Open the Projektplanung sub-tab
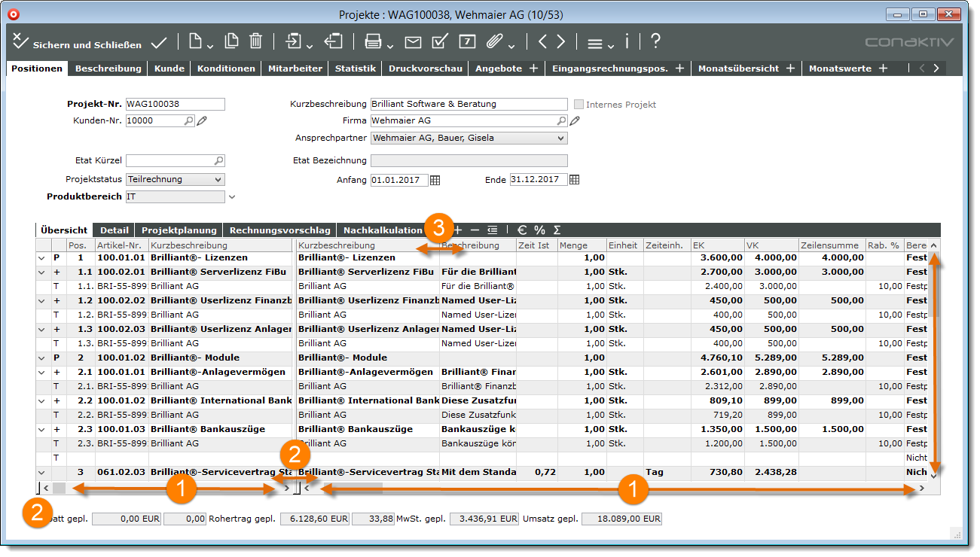980x557 pixels. coord(179,230)
